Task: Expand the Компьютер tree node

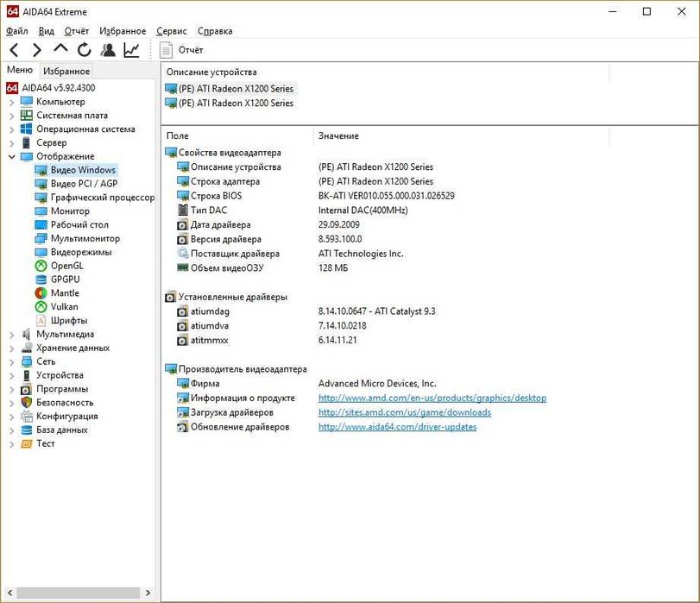Action: click(11, 102)
